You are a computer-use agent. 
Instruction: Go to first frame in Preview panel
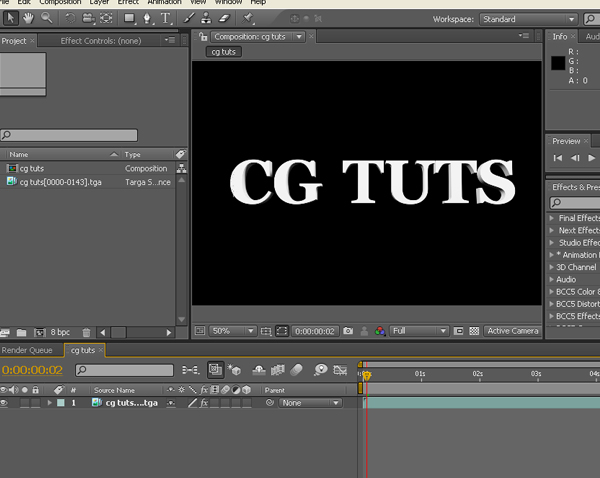pyautogui.click(x=558, y=158)
